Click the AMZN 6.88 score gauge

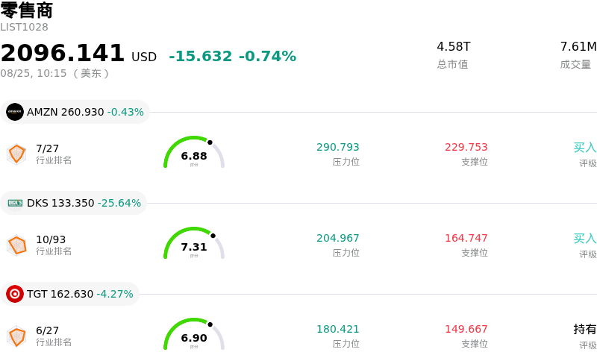194,152
